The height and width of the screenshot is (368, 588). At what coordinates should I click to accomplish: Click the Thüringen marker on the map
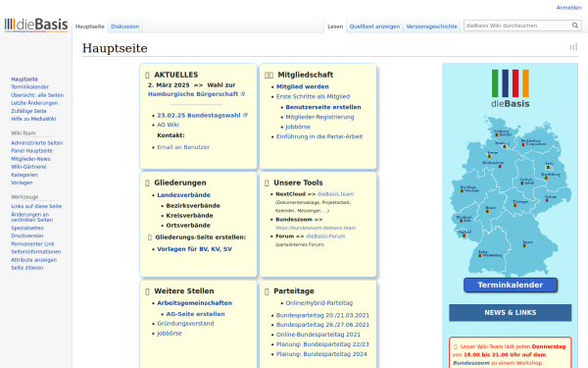point(515,205)
